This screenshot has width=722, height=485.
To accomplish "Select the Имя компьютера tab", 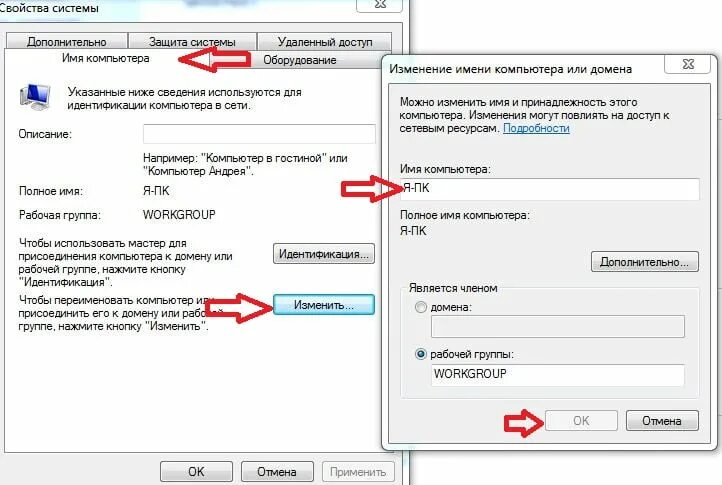I will click(x=105, y=58).
